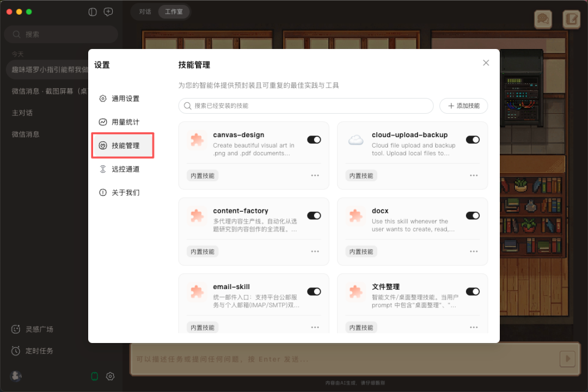The height and width of the screenshot is (392, 588).
Task: Close the settings dialog
Action: point(486,63)
